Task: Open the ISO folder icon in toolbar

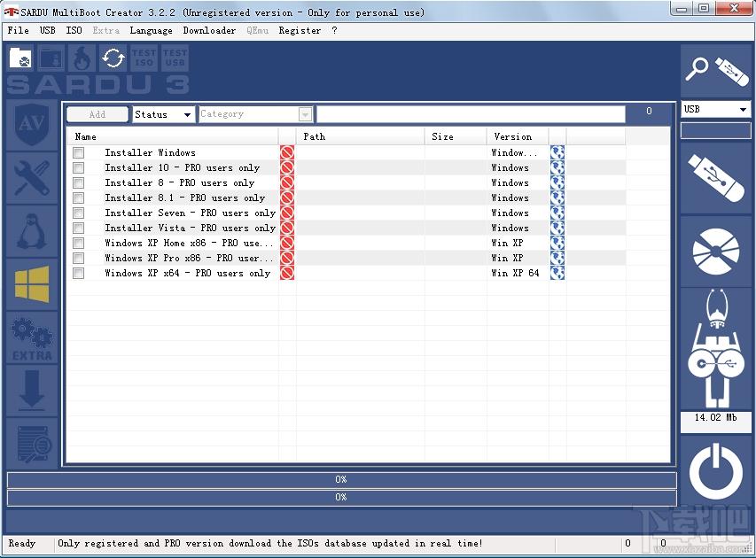Action: 20,58
